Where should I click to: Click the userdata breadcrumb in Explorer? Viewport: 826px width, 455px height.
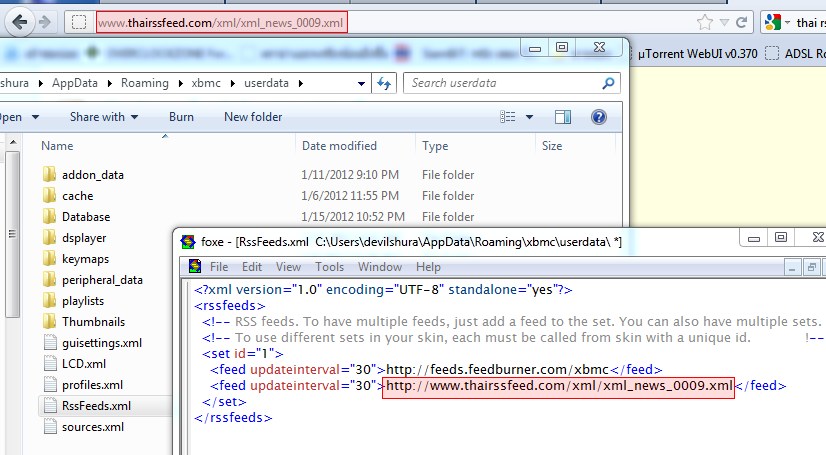tap(266, 83)
